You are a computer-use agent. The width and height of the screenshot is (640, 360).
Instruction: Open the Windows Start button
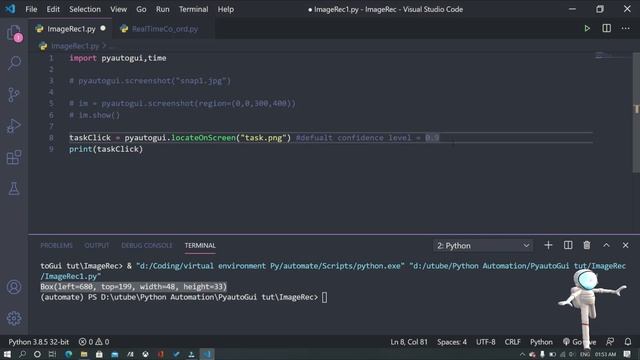pos(7,354)
